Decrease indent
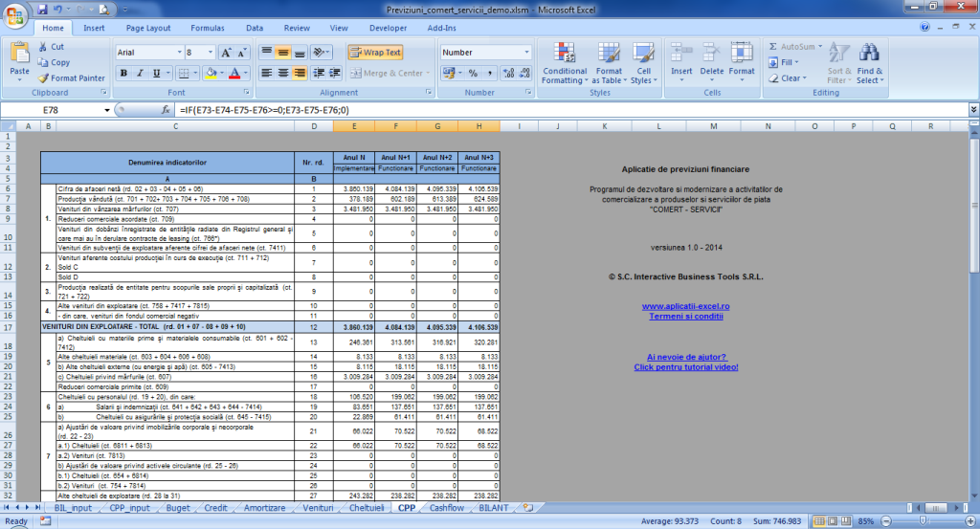The width and height of the screenshot is (980, 529). (x=319, y=73)
